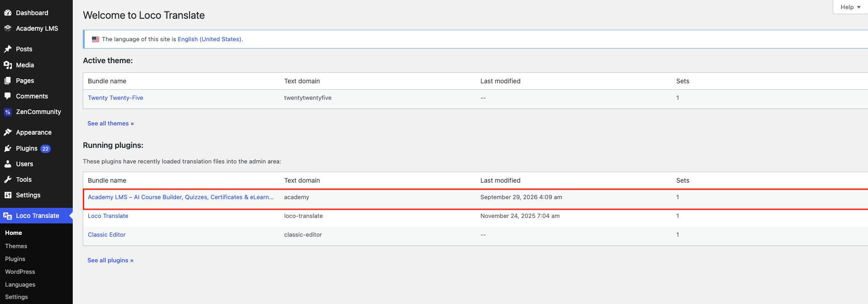Click the Welcome to Loco Translate heading
The image size is (868, 304).
click(x=144, y=15)
